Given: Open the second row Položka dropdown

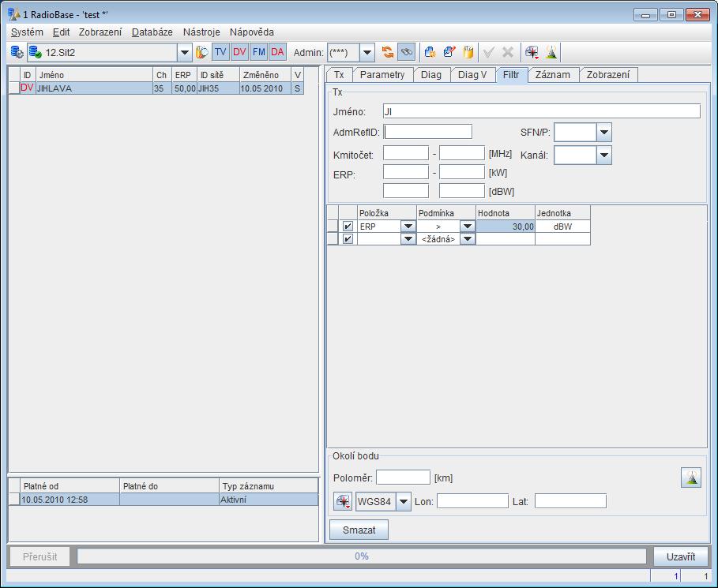Looking at the screenshot, I should pos(408,239).
